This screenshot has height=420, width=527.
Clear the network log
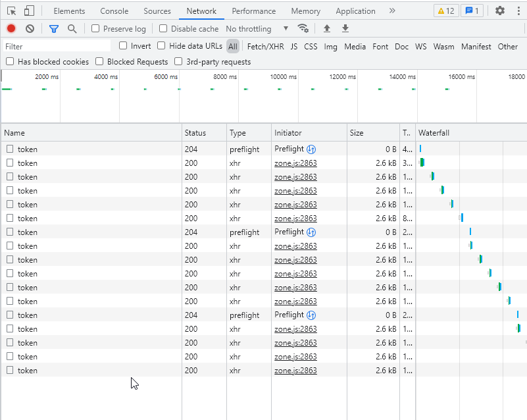30,29
